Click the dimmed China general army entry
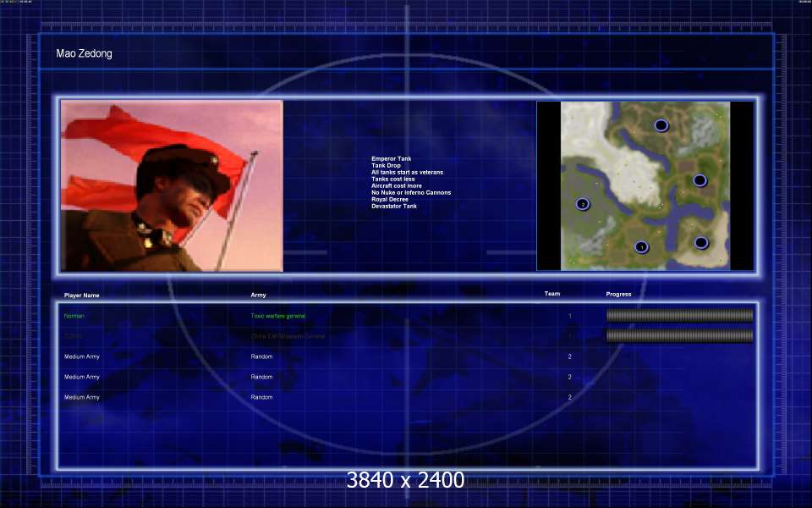This screenshot has height=508, width=812. 288,336
